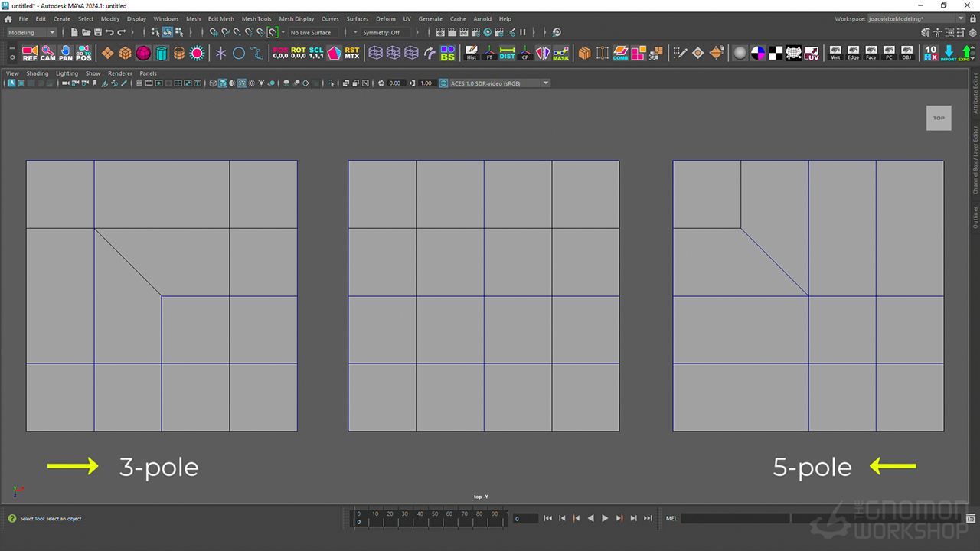Select the pink polygon sphere shelf icon
The image size is (980, 551).
tap(143, 53)
